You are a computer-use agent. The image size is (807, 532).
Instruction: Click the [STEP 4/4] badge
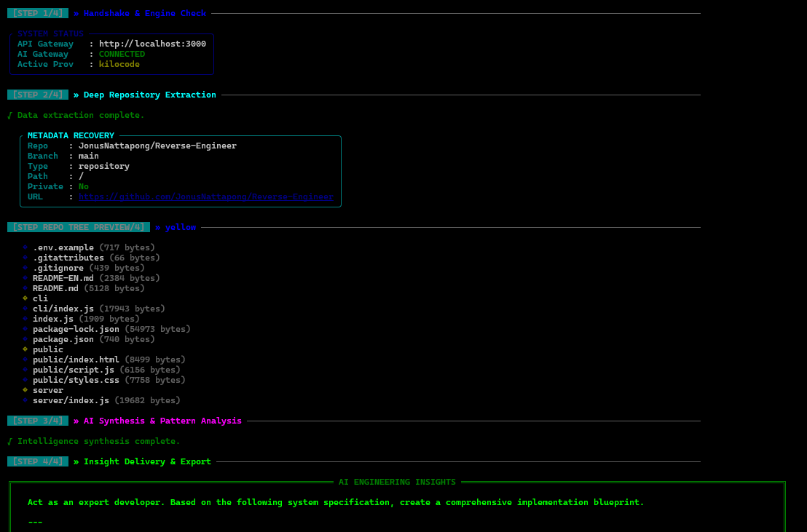38,461
